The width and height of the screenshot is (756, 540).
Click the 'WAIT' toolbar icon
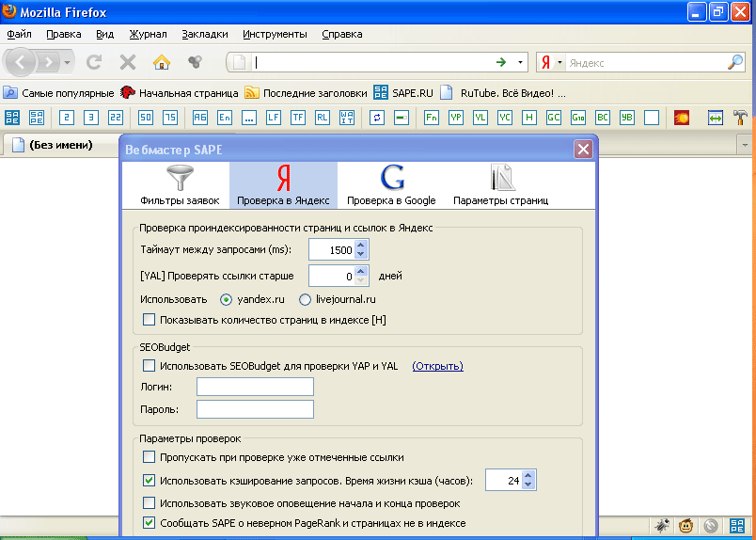tap(347, 118)
